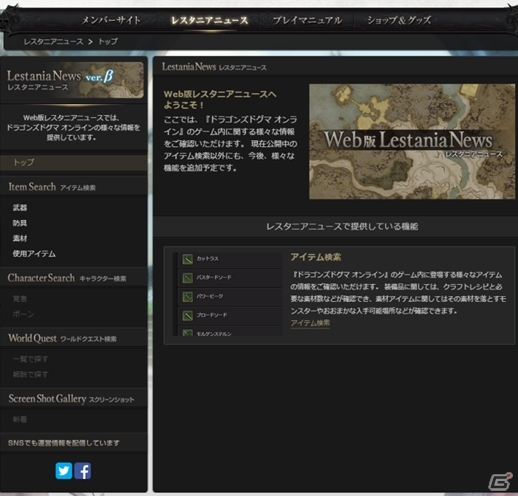This screenshot has height=496, width=518.
Task: Click the Web版 Lestania News map banner
Action: [412, 142]
